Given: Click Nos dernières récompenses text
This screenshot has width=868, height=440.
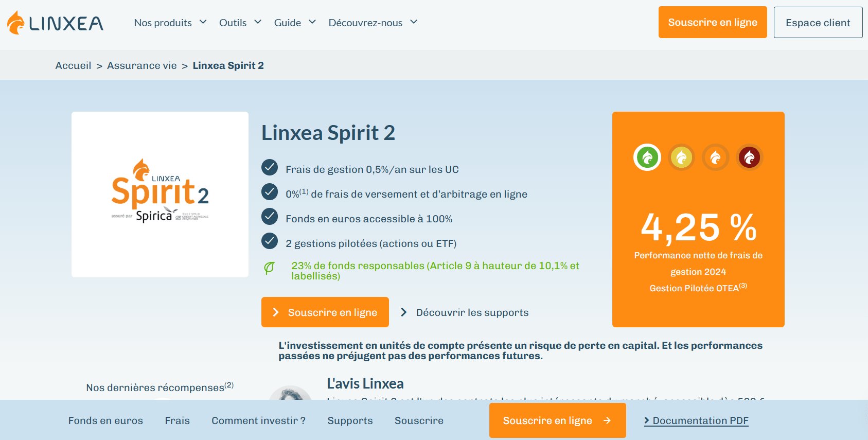Looking at the screenshot, I should pyautogui.click(x=160, y=387).
